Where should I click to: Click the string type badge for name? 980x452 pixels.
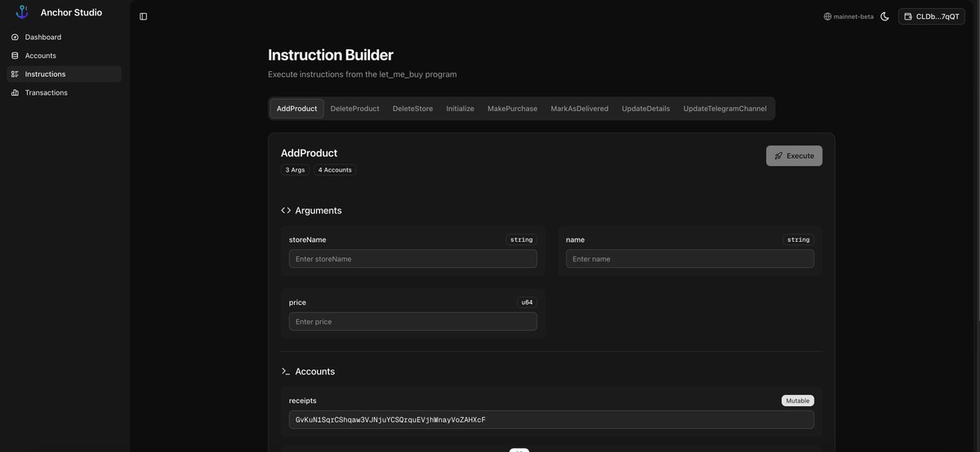[x=799, y=239]
